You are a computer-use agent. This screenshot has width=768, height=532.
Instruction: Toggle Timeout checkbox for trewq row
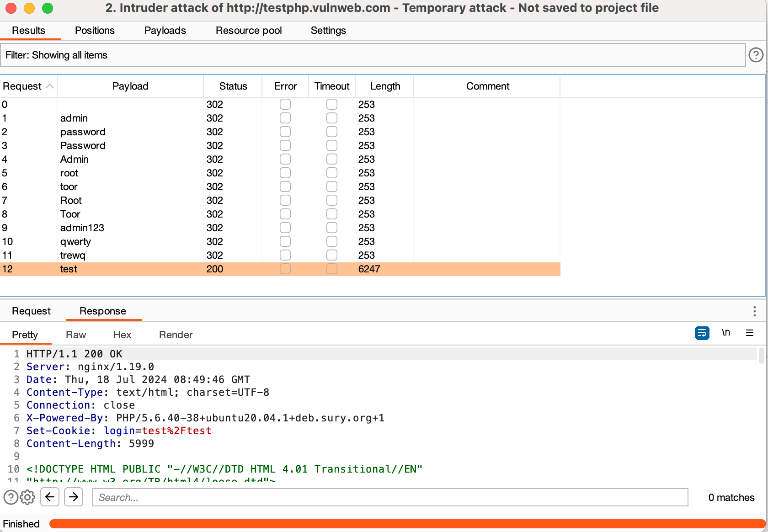332,255
